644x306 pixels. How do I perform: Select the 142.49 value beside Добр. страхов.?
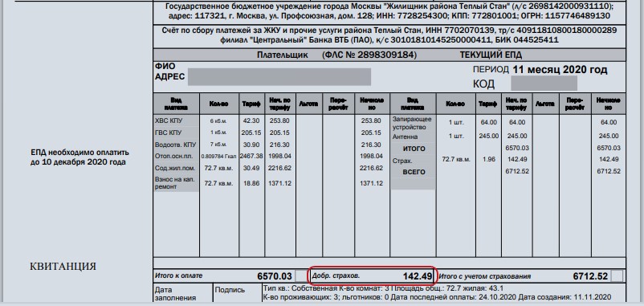tap(418, 276)
